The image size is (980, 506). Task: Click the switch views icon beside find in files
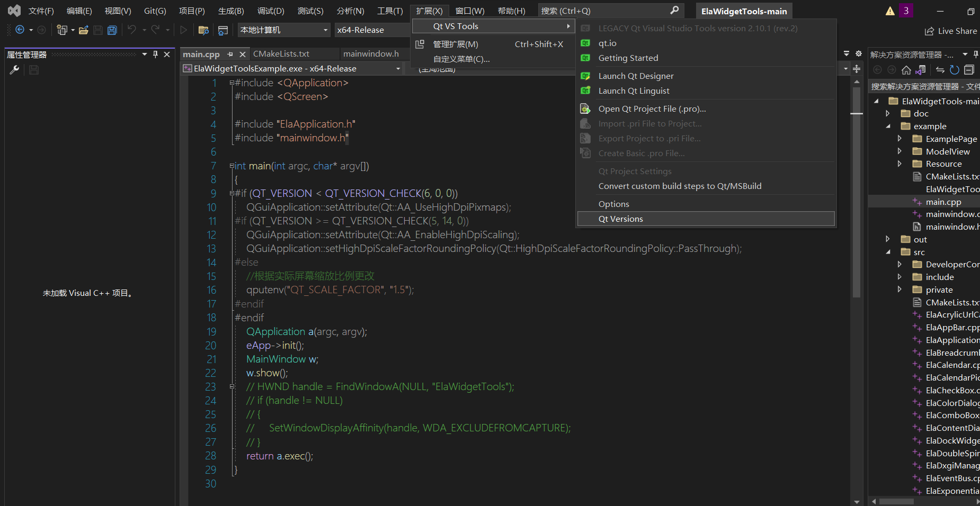click(x=223, y=30)
